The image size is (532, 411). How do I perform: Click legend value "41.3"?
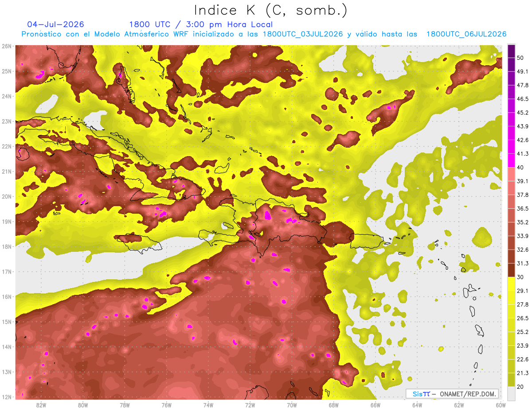point(523,154)
